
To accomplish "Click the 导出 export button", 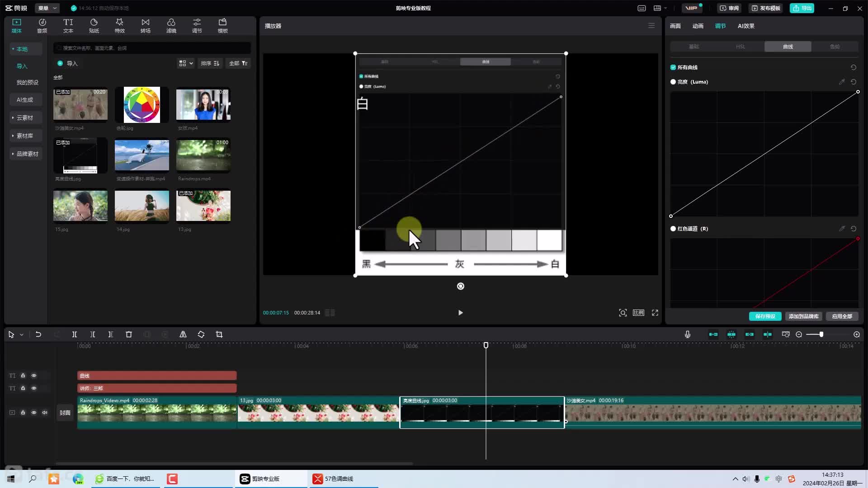I will pyautogui.click(x=802, y=8).
